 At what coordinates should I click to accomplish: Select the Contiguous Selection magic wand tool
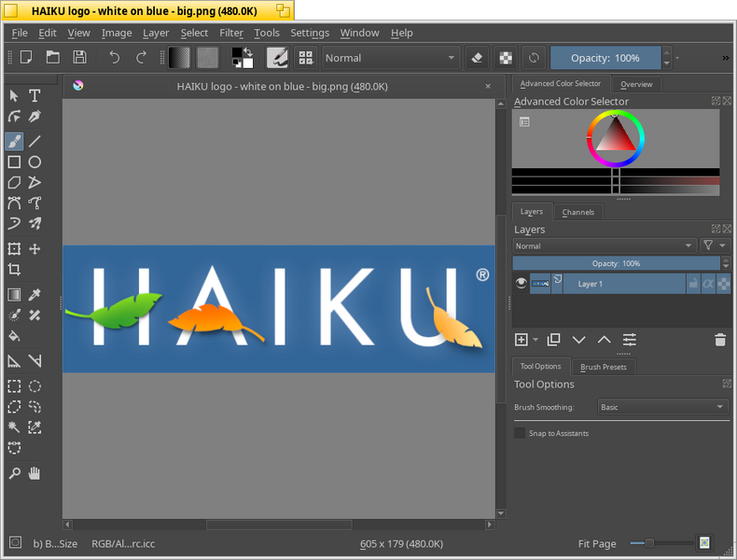(x=14, y=427)
